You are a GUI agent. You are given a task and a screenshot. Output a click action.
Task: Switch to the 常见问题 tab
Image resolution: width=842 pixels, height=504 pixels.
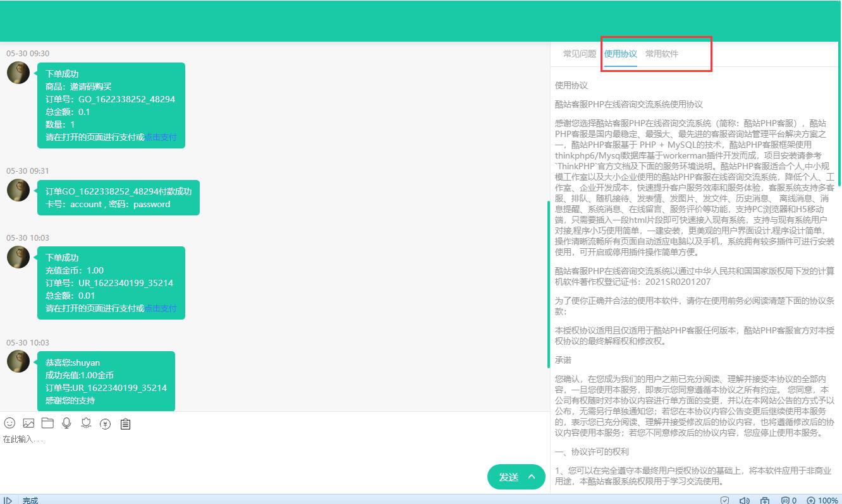coord(580,54)
